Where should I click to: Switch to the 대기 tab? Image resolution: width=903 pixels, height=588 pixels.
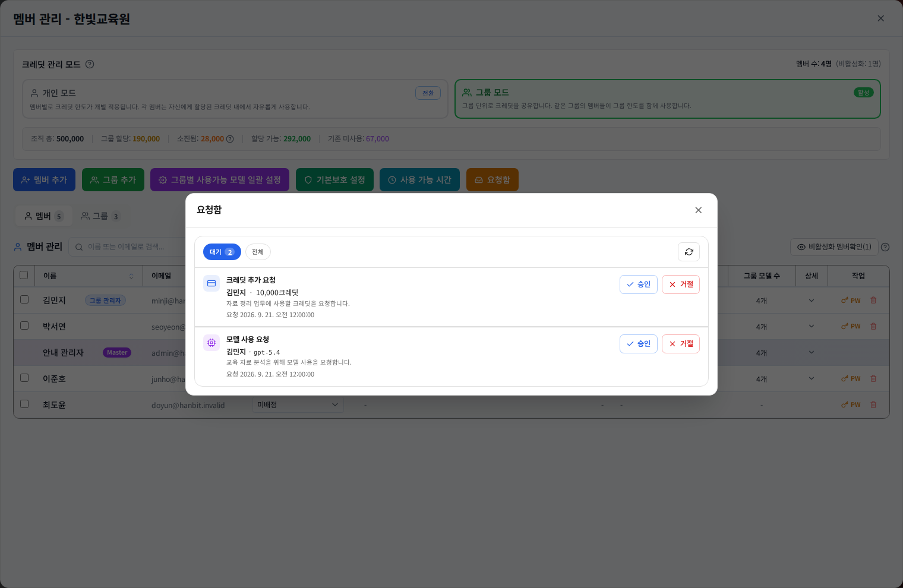coord(222,252)
